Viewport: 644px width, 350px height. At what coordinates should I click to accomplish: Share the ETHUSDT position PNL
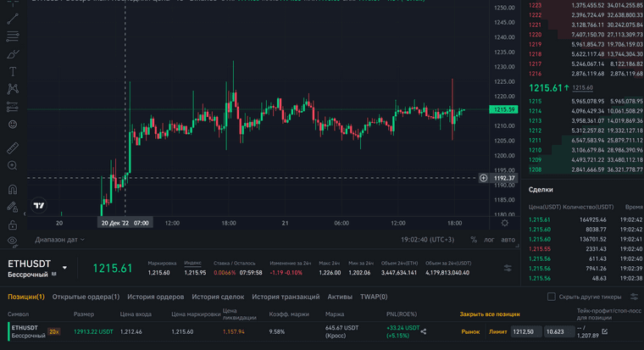424,331
